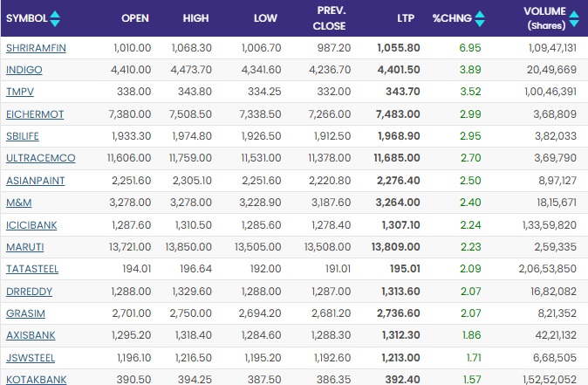Image resolution: width=588 pixels, height=385 pixels.
Task: Open the TATASTEEL stock link
Action: click(31, 270)
